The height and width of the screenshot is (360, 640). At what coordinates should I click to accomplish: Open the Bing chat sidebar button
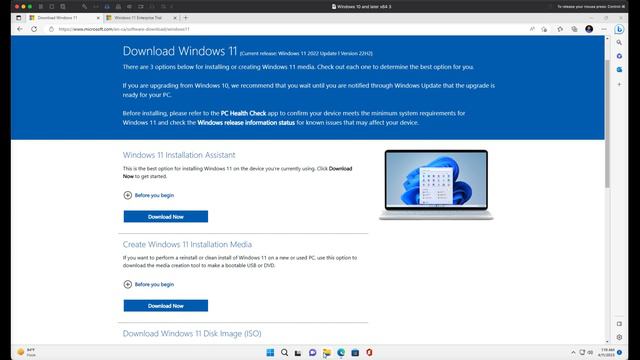coord(619,29)
